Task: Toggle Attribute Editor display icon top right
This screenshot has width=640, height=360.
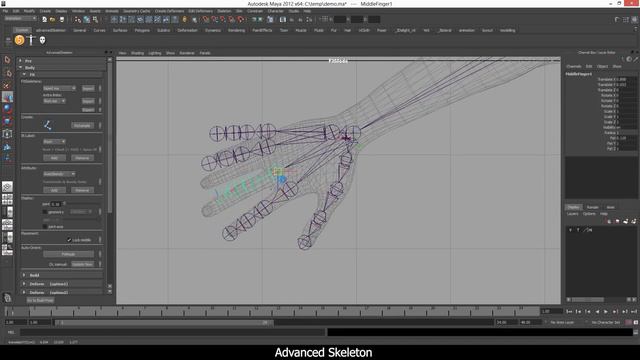Action: (617, 19)
